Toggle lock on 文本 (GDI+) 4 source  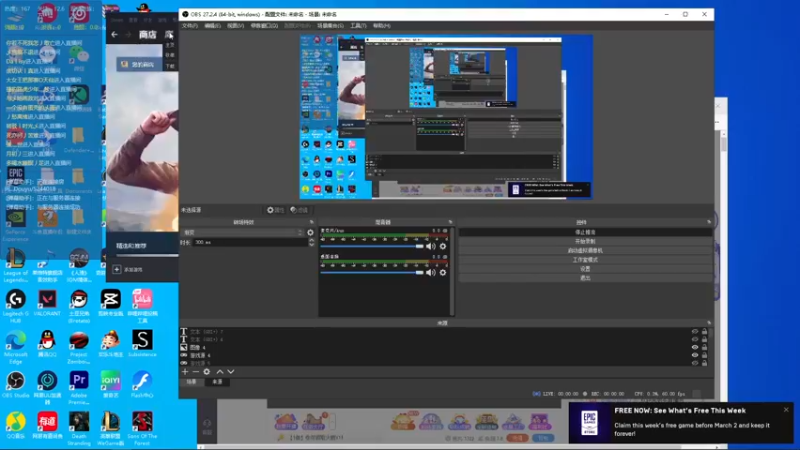coord(705,339)
